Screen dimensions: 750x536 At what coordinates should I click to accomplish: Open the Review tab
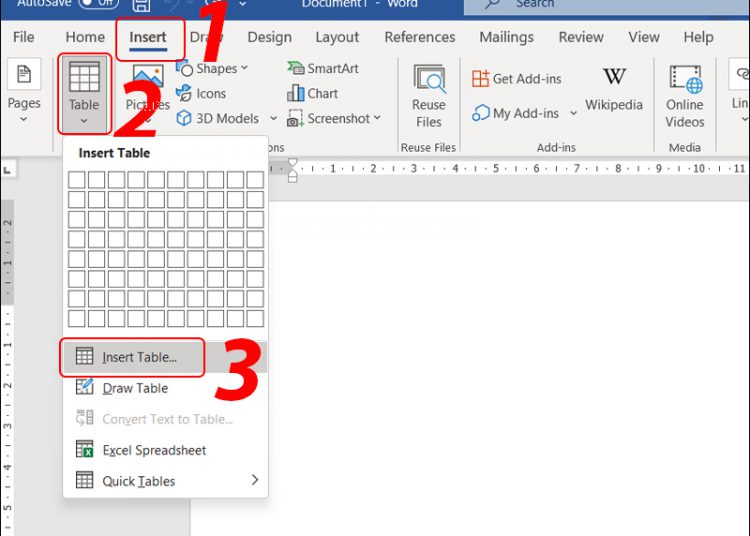click(x=581, y=37)
